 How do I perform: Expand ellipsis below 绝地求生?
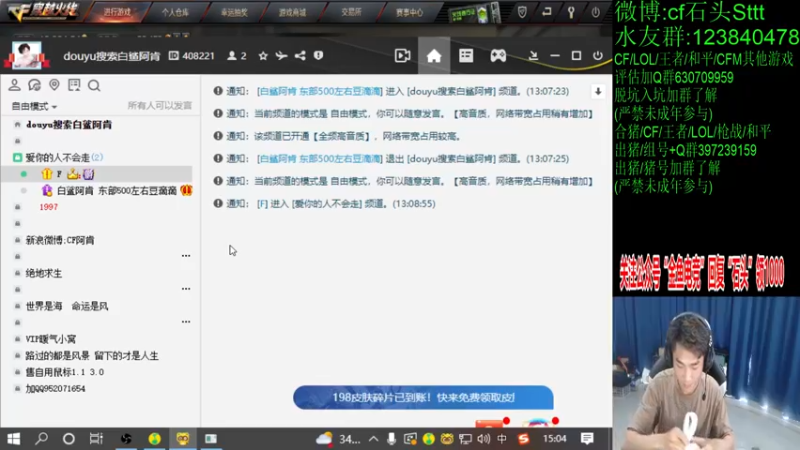pyautogui.click(x=186, y=289)
